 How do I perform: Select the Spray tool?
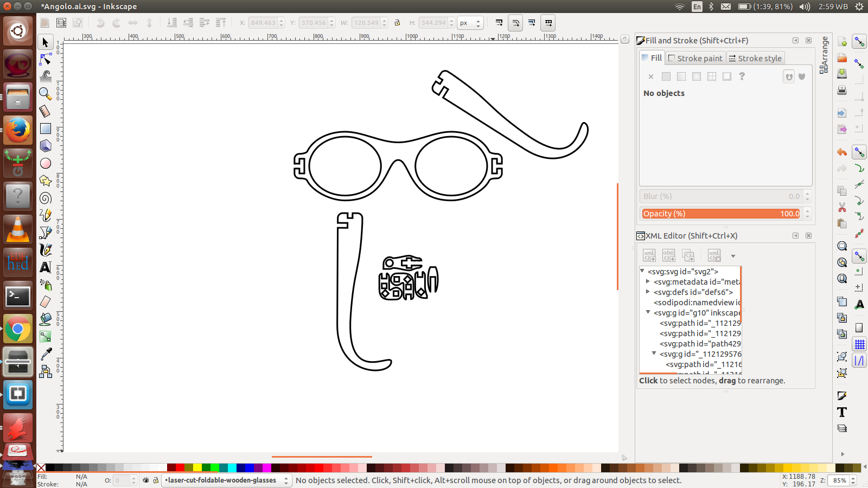click(x=46, y=285)
